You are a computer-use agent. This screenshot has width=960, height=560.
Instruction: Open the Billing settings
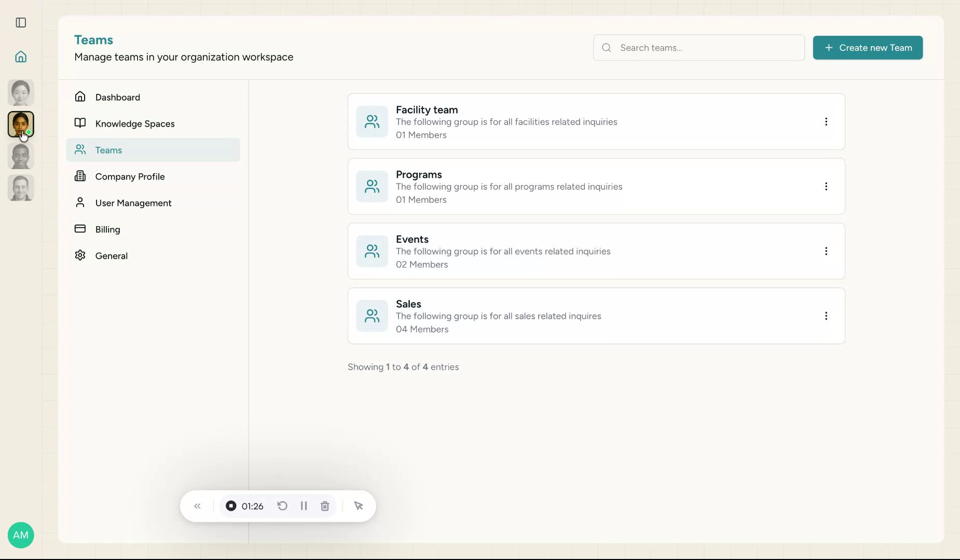click(x=107, y=229)
